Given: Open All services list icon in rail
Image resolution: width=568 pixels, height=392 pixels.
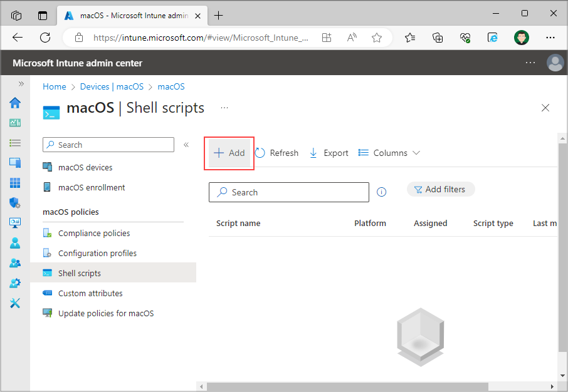Looking at the screenshot, I should (15, 143).
